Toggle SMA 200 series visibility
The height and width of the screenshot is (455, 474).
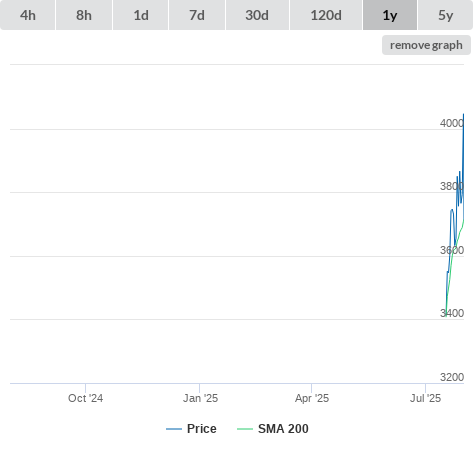point(283,429)
